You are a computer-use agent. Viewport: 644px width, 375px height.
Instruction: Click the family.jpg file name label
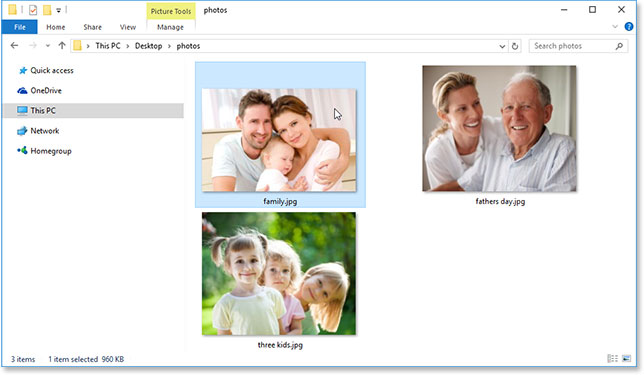[x=280, y=201]
